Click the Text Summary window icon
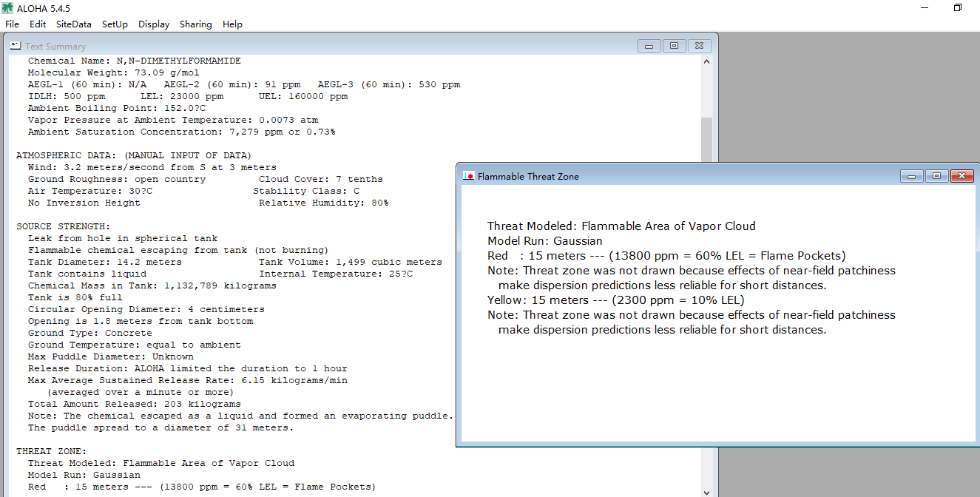The height and width of the screenshot is (497, 980). tap(16, 46)
